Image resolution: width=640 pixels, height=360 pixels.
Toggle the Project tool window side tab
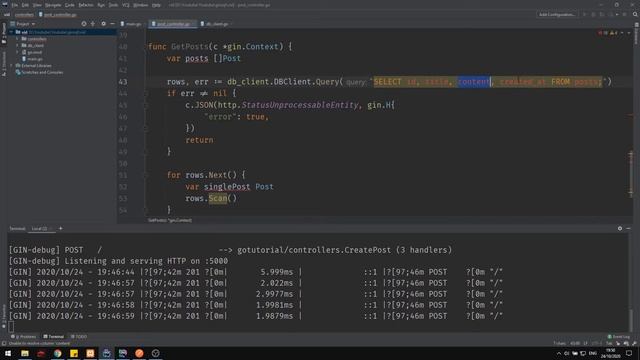[4, 34]
